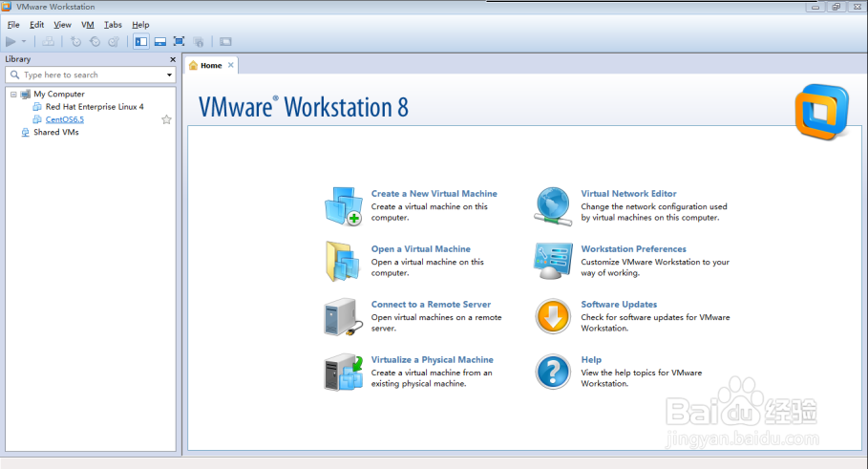Viewport: 868px width, 469px height.
Task: Click the Create a New Virtual Machine icon
Action: click(343, 206)
